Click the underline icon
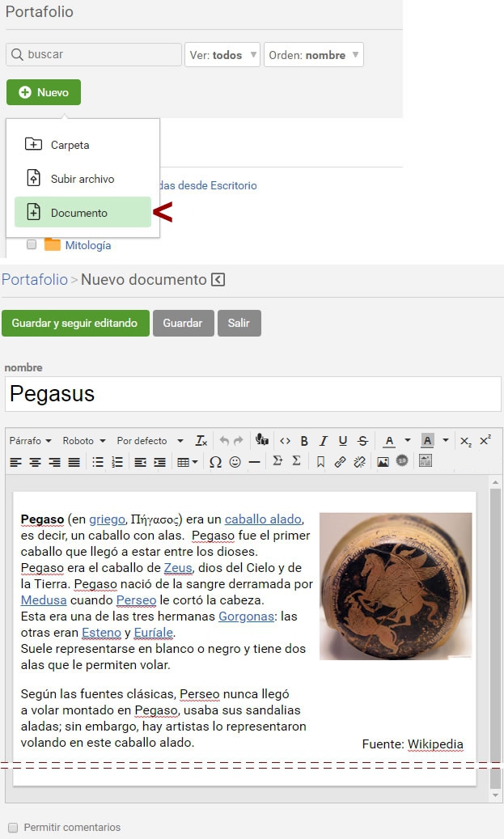The image size is (504, 839). [x=343, y=441]
